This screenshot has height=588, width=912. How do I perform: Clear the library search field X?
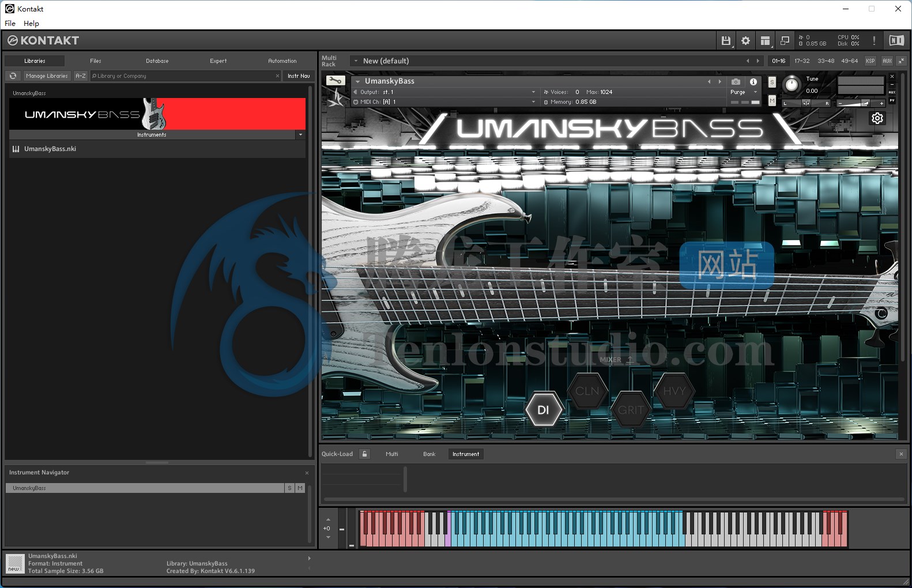click(277, 76)
